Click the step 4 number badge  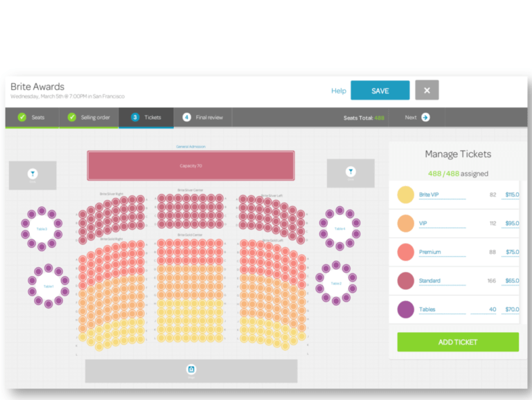[x=186, y=118]
